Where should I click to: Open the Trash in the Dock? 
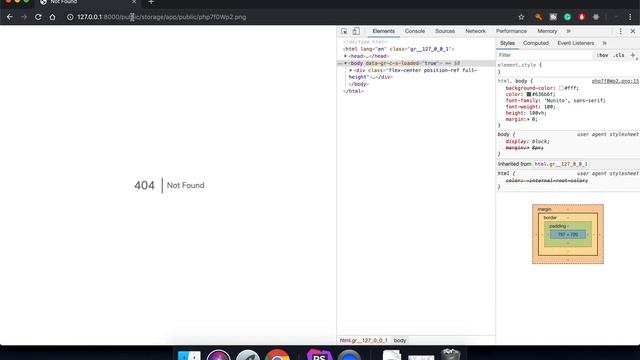click(450, 354)
